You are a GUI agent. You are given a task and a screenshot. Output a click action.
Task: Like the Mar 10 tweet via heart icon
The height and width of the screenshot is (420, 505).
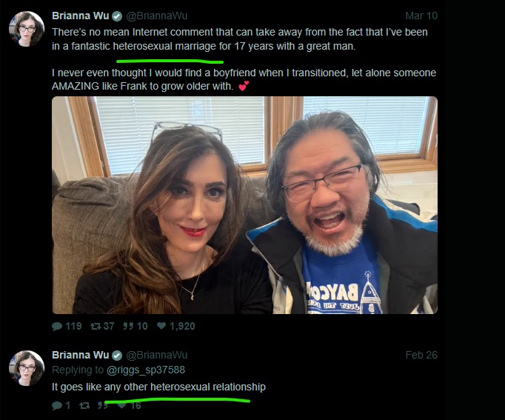tap(161, 326)
